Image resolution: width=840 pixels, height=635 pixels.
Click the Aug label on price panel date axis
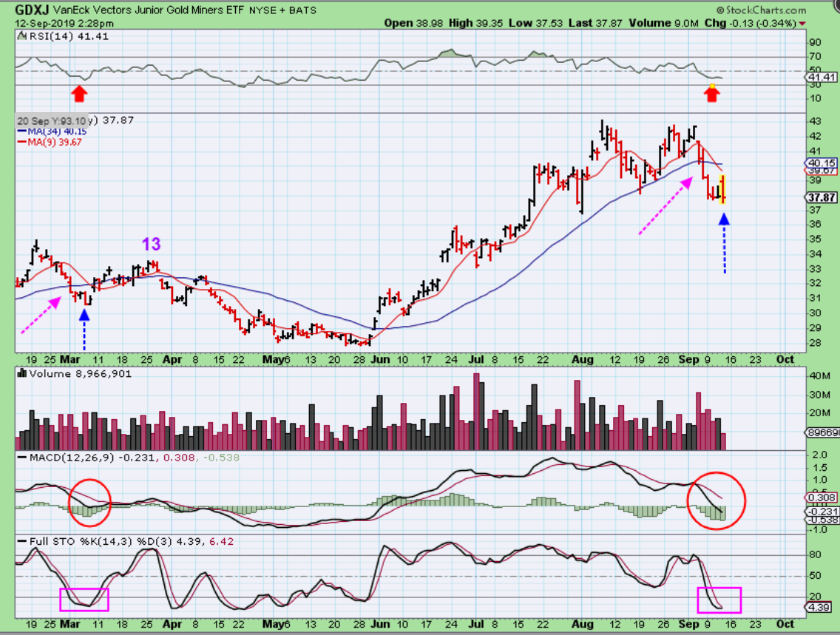(x=583, y=360)
